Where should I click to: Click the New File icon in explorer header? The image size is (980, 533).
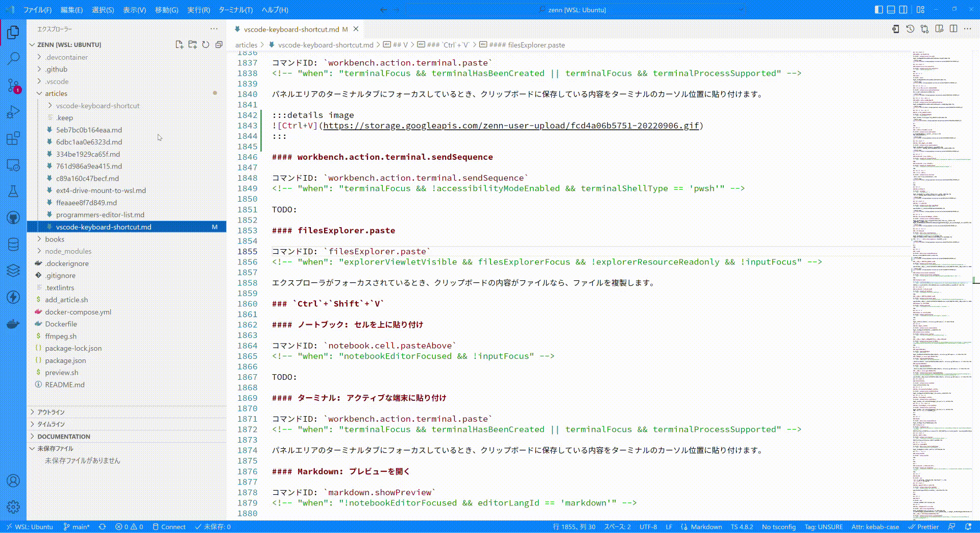179,44
